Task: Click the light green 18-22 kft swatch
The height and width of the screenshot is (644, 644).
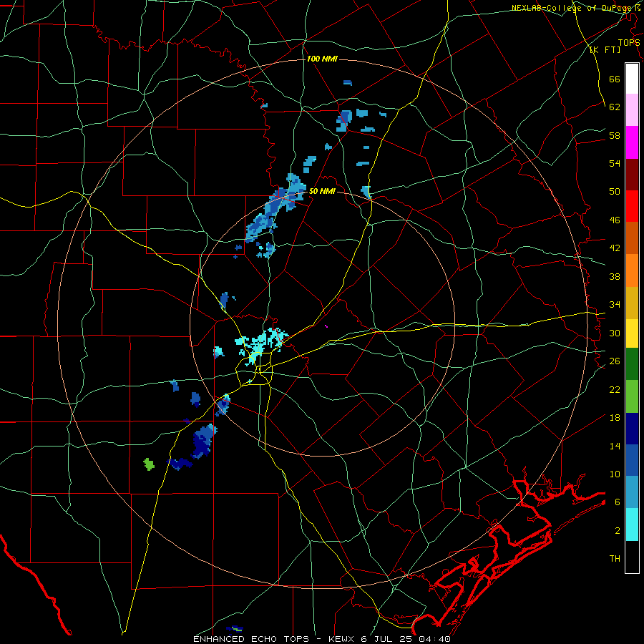Action: (632, 396)
